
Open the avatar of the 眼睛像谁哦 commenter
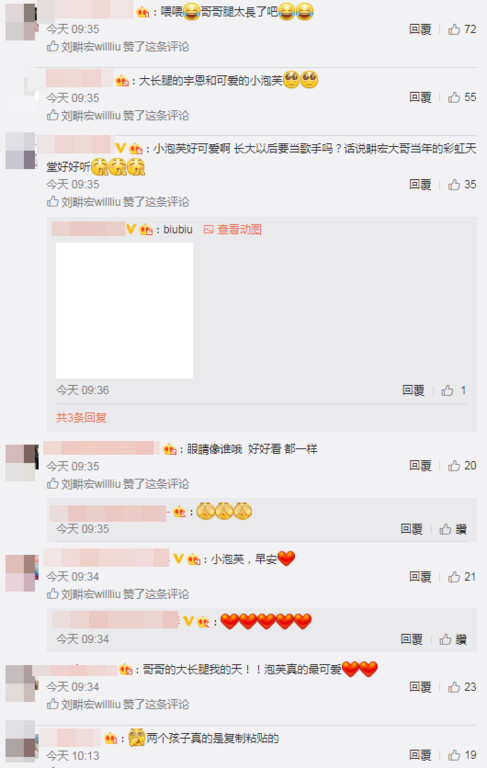22,462
